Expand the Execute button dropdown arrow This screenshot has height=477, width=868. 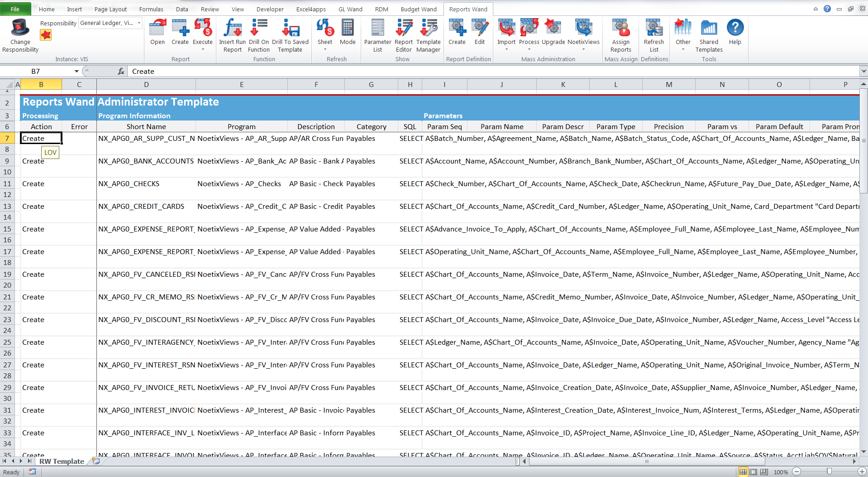coord(203,49)
